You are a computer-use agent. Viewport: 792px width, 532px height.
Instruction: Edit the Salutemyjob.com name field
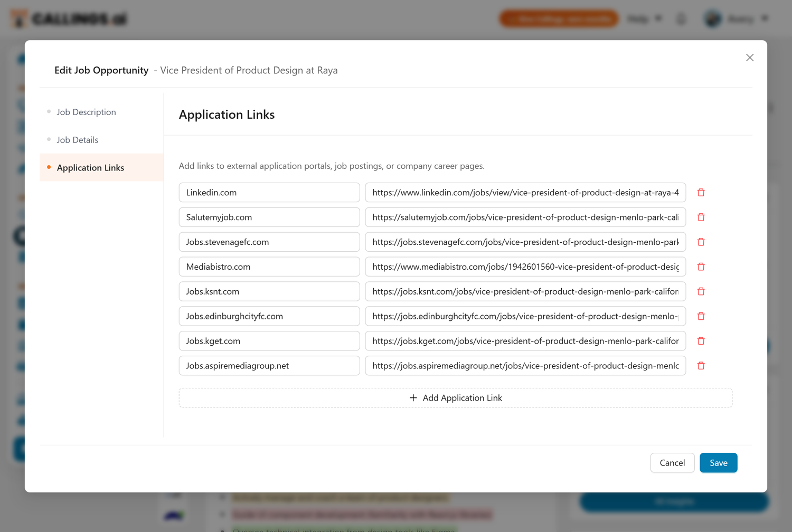point(269,217)
